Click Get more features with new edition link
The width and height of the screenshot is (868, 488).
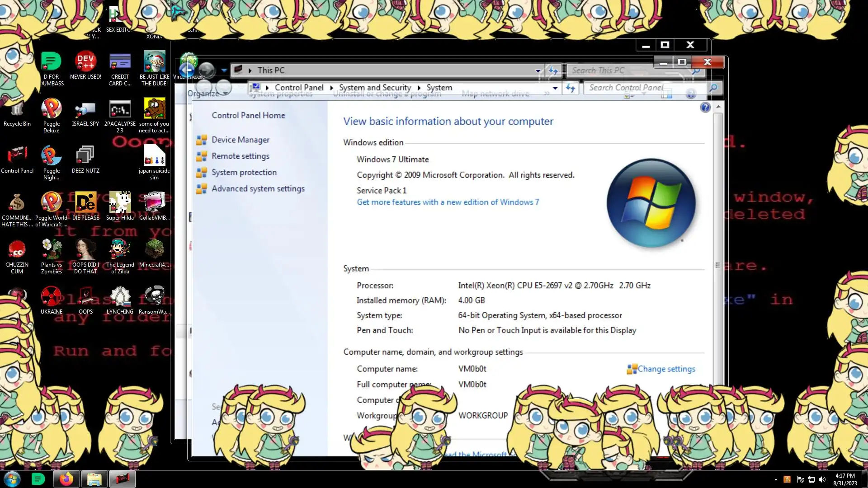click(448, 202)
